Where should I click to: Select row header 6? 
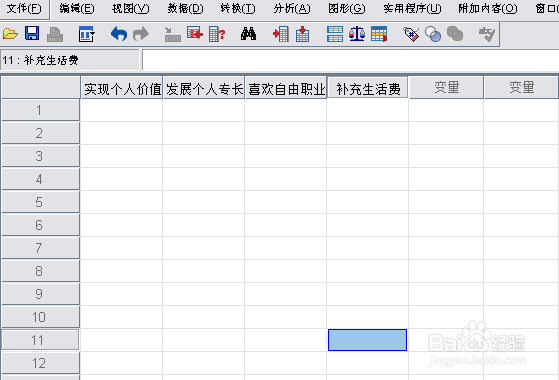40,225
